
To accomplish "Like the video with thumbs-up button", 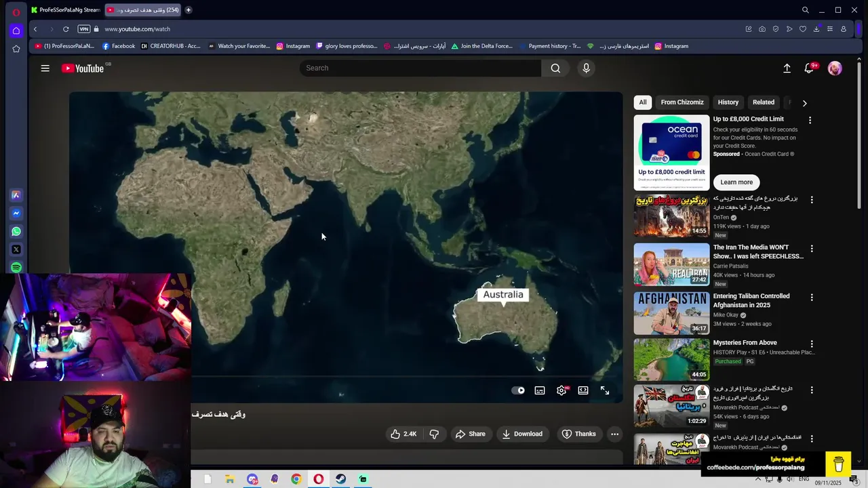I will (x=403, y=434).
